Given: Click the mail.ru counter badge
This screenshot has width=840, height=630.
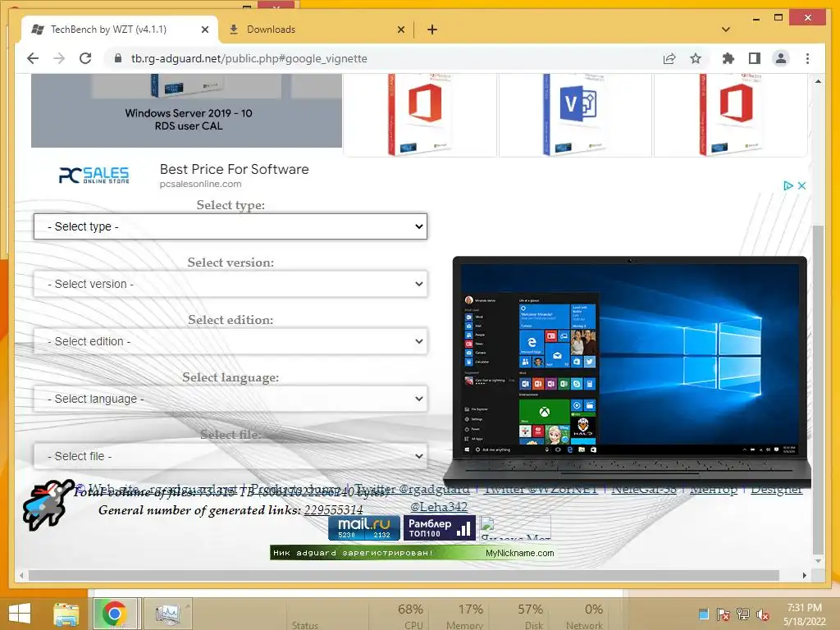Looking at the screenshot, I should (364, 527).
